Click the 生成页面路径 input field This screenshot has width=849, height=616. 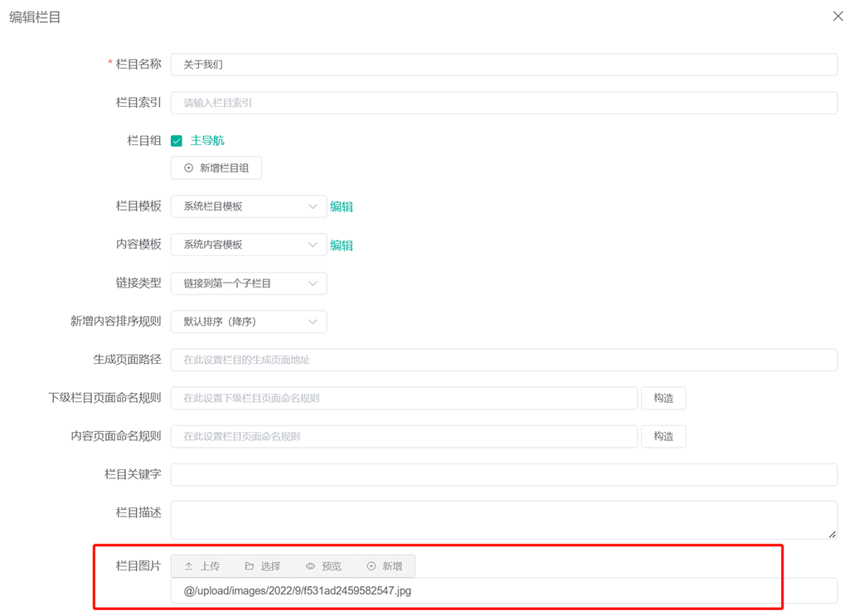(503, 360)
